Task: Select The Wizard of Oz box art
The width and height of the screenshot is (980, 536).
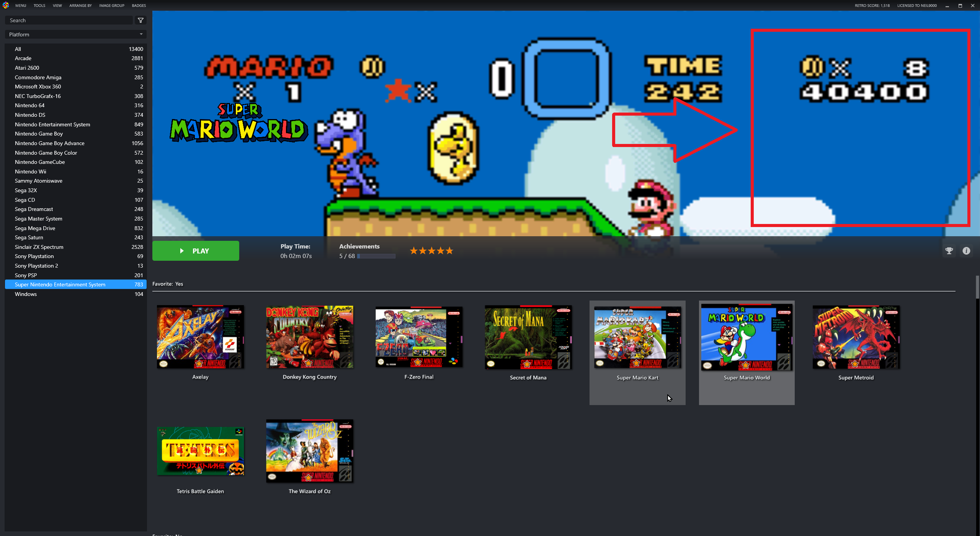Action: tap(310, 451)
